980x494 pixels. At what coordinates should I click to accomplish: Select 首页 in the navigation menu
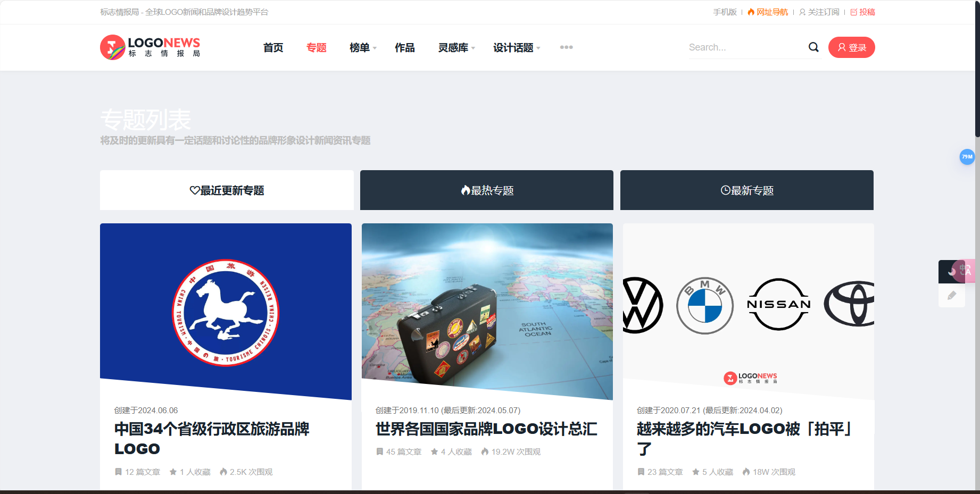point(273,47)
